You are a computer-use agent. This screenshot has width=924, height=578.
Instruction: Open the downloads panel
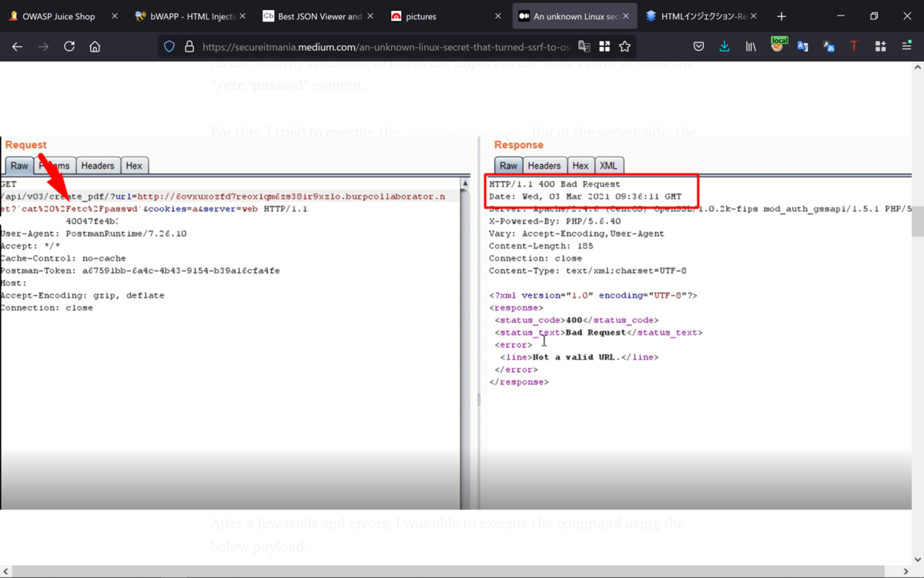(725, 47)
